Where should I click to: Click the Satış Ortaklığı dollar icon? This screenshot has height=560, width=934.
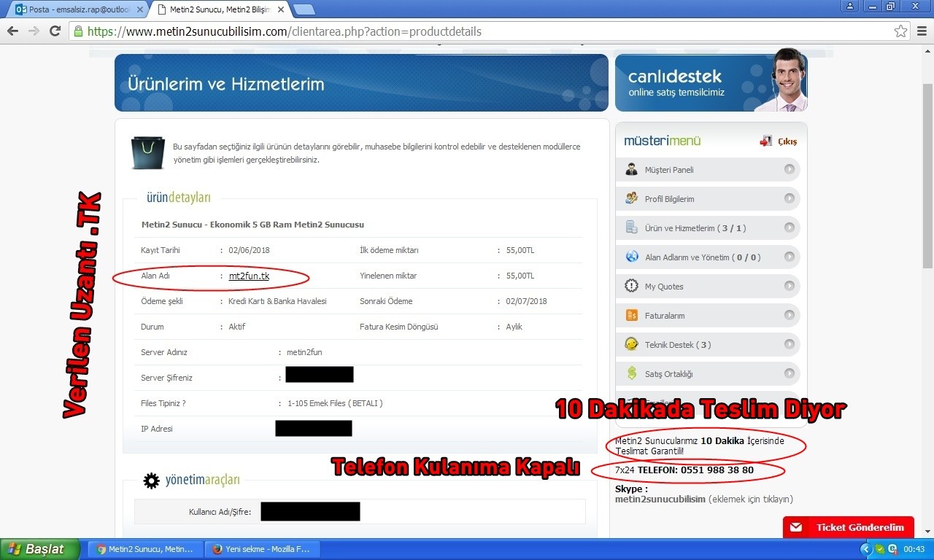[x=632, y=373]
